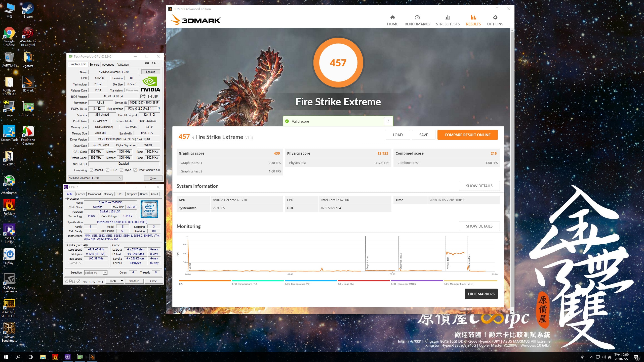Viewport: 644px width, 362px height.
Task: Toggle CUDA checkbox in GPU-Z
Action: tap(107, 170)
